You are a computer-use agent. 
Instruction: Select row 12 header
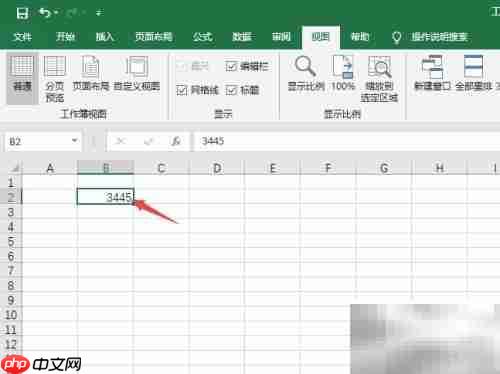[x=11, y=344]
